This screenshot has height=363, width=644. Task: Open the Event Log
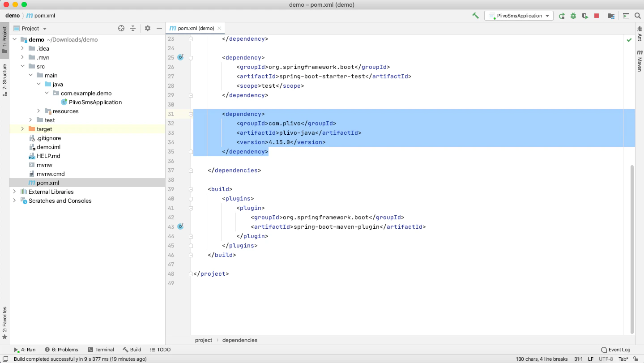[616, 350]
